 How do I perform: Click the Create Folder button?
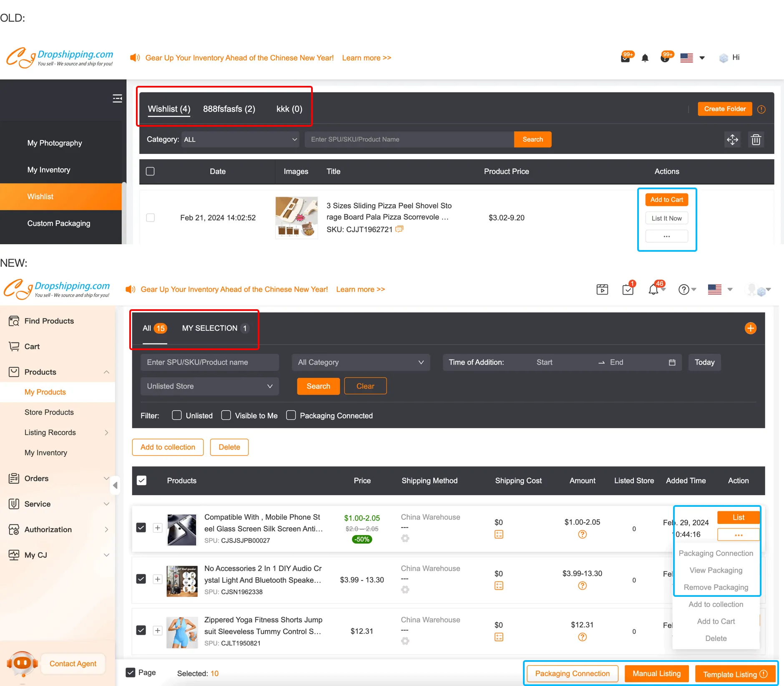[x=725, y=109]
